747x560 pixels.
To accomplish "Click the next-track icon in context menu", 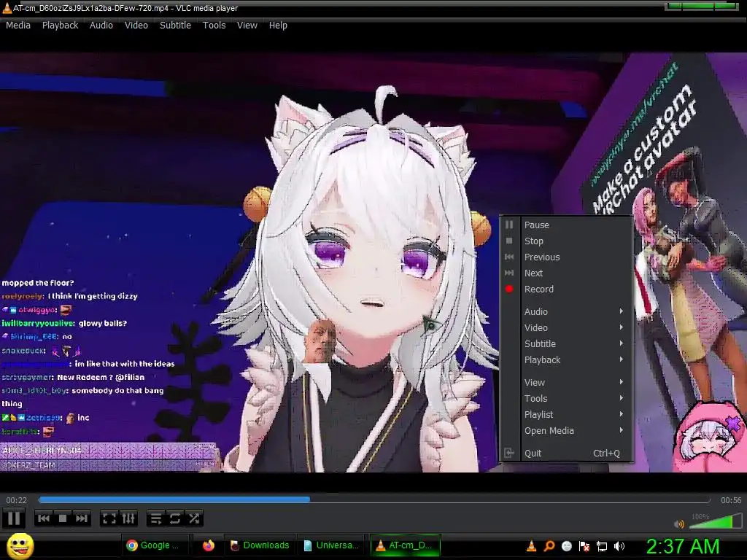I will 509,273.
